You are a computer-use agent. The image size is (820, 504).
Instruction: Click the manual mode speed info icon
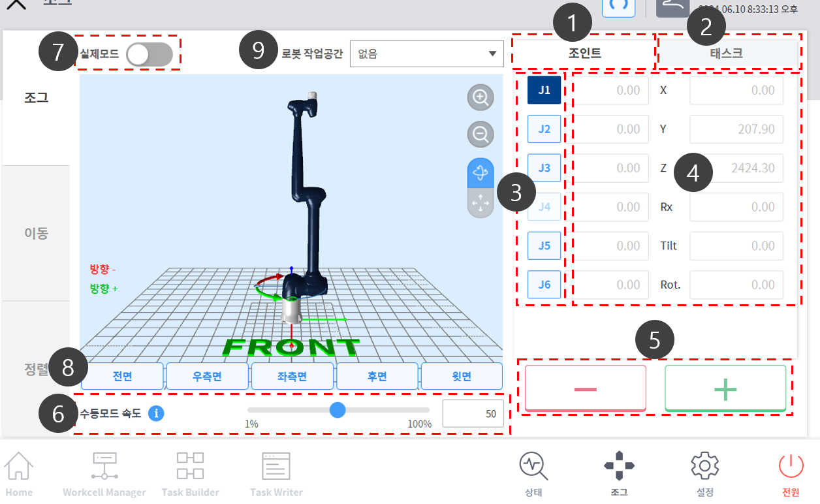(x=156, y=413)
